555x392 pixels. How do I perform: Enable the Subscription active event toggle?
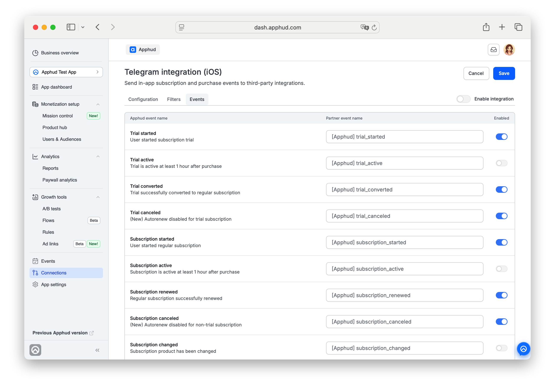click(501, 269)
